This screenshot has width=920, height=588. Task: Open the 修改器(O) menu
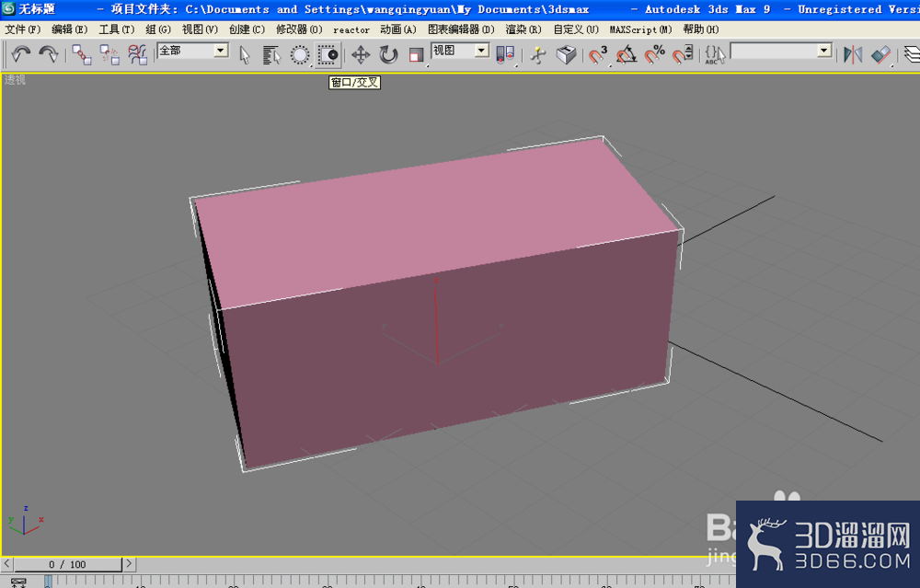pyautogui.click(x=299, y=29)
